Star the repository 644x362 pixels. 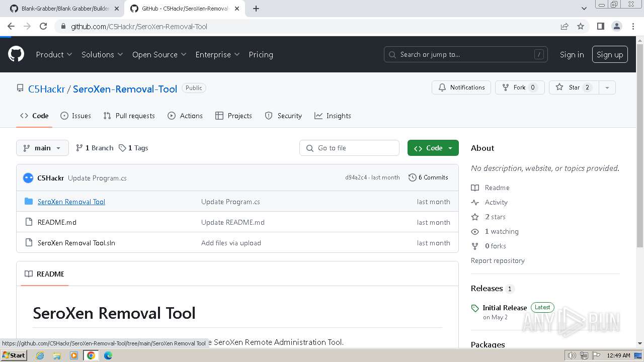click(x=574, y=87)
